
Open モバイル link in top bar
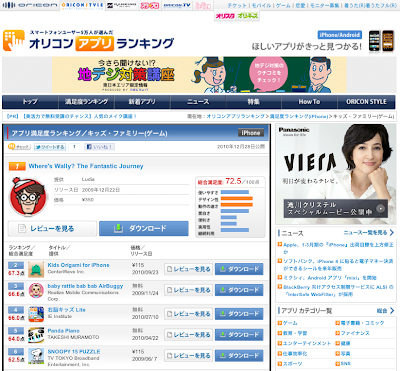262,5
